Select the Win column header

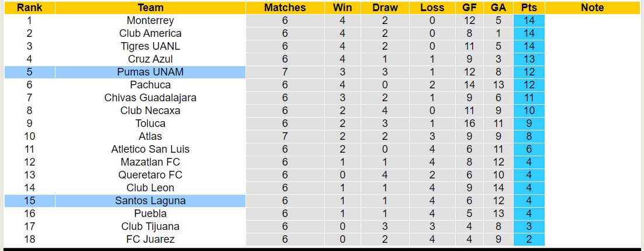(342, 8)
